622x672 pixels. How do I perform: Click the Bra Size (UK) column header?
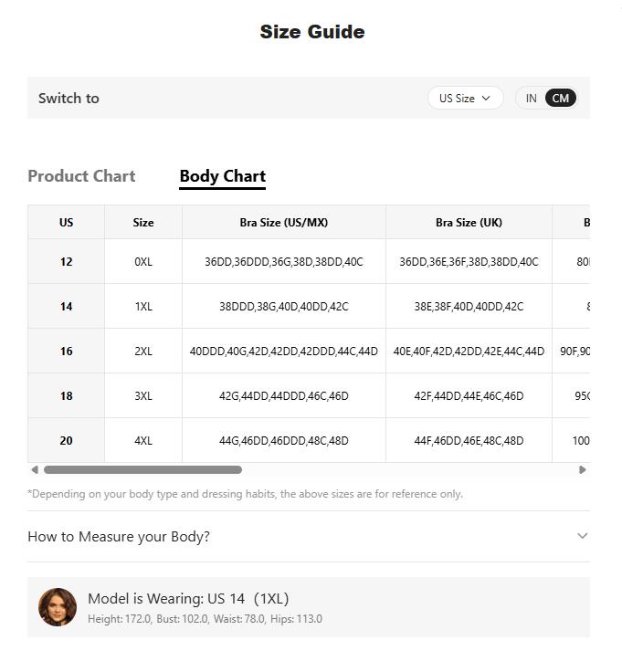click(469, 222)
